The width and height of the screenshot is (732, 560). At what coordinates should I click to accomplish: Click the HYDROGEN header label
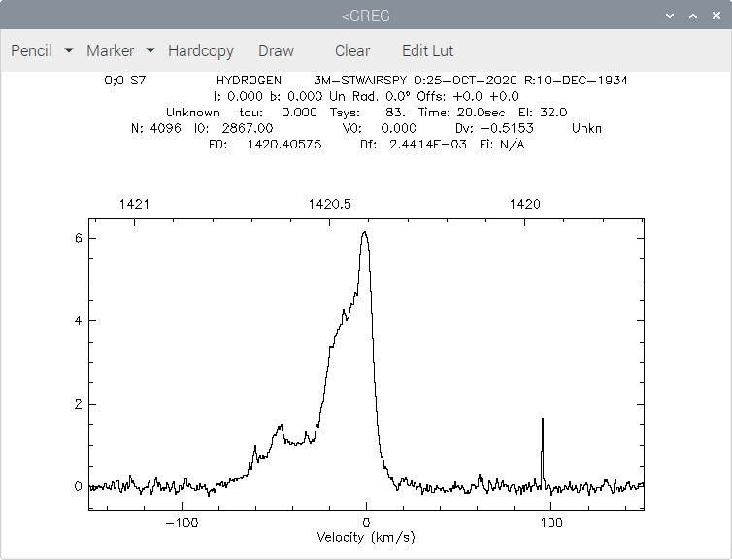249,81
